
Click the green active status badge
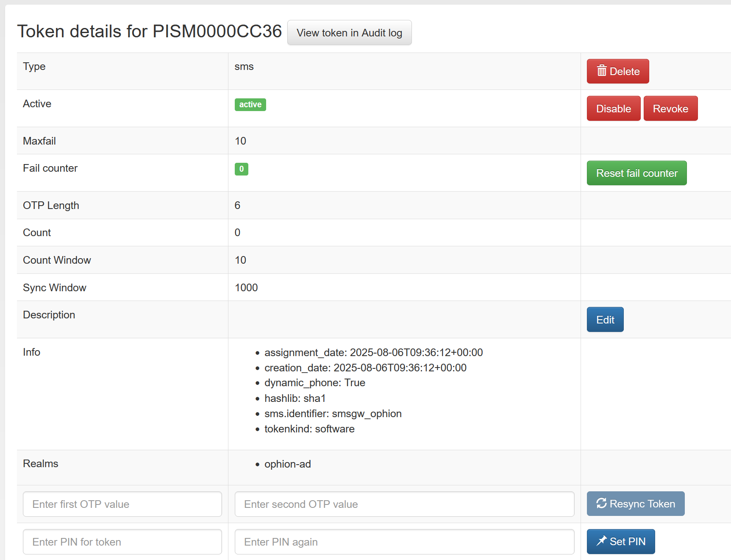250,105
